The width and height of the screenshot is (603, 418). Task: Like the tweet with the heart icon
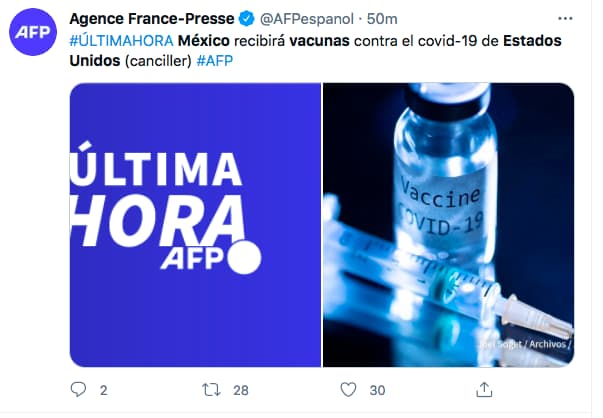[348, 388]
